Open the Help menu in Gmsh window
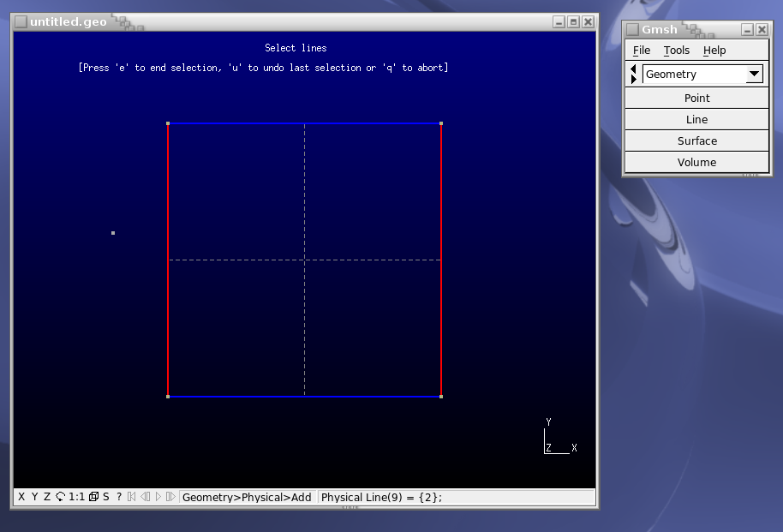This screenshot has width=783, height=532. 714,51
